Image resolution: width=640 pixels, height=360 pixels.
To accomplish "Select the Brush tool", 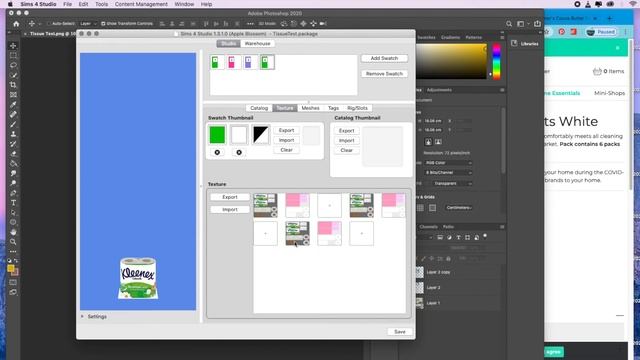I will click(x=13, y=124).
